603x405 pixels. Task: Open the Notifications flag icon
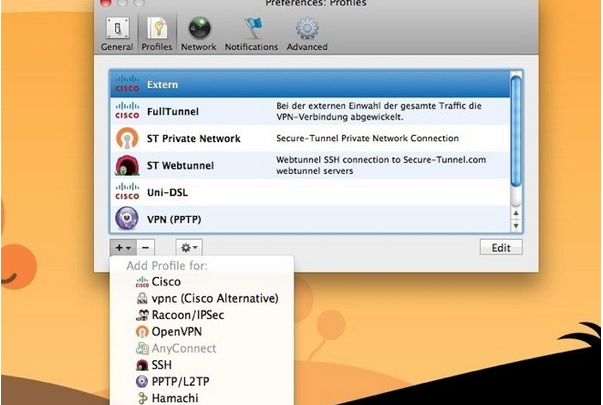click(x=251, y=31)
